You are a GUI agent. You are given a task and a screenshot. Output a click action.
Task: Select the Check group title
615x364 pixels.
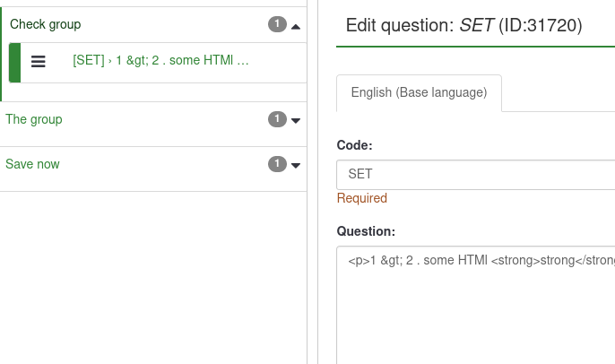point(45,25)
